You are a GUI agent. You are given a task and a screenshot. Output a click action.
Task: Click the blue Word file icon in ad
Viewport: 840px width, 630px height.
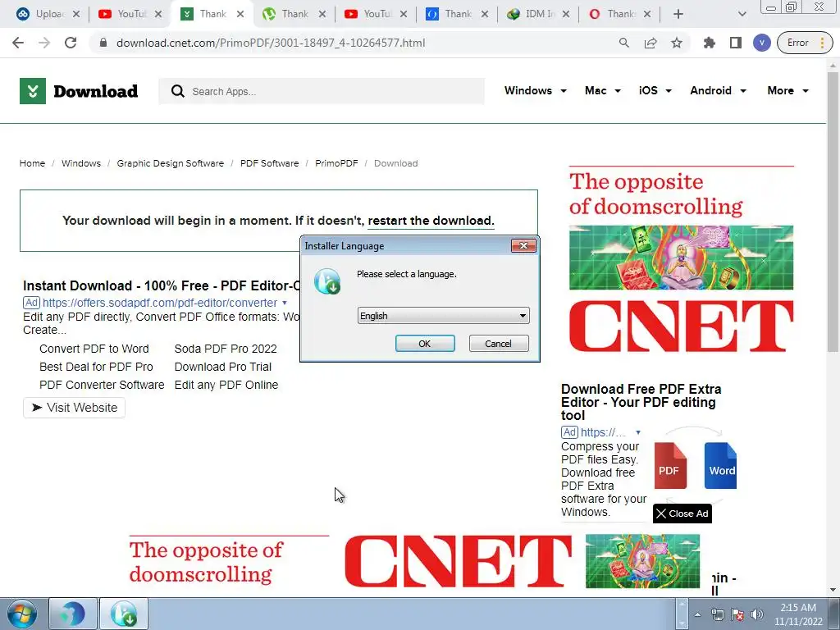(720, 466)
